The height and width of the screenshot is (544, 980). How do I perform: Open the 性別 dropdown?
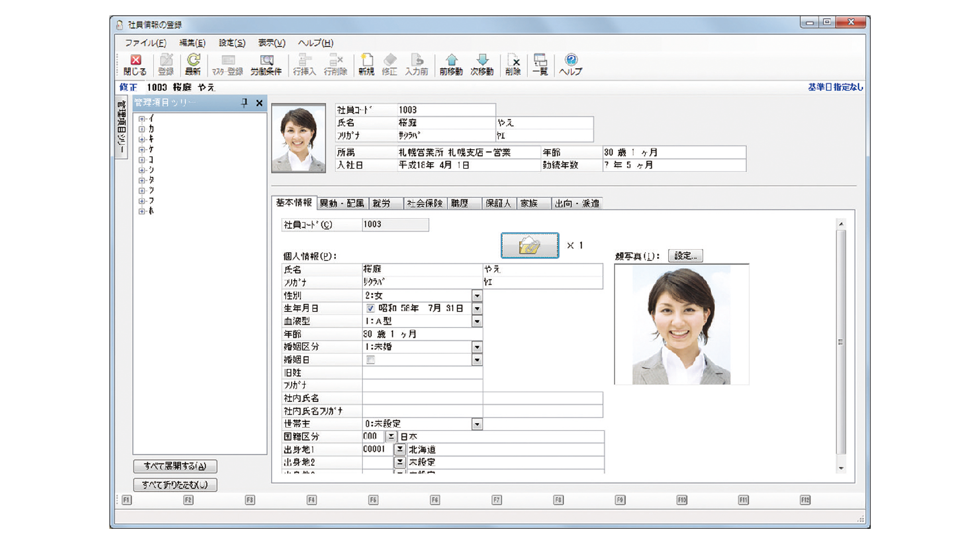coord(477,296)
